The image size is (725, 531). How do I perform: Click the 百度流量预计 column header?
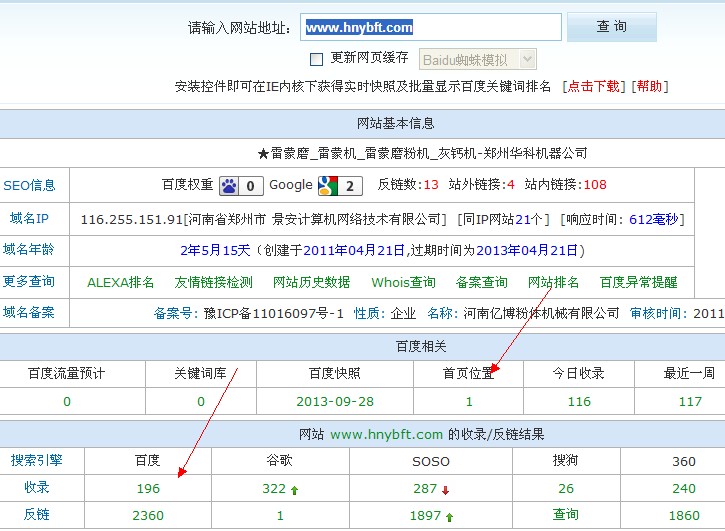point(67,373)
